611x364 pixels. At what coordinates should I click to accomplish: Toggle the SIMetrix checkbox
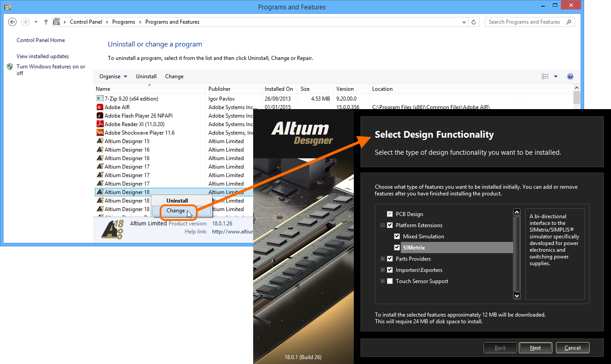click(x=397, y=248)
